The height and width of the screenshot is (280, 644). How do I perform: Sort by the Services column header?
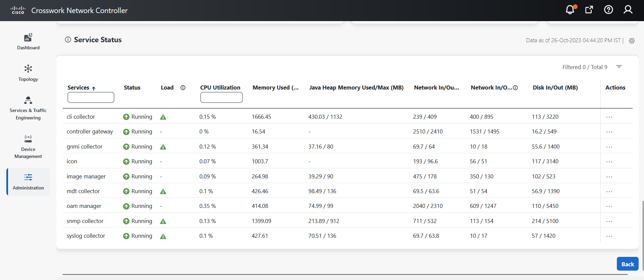click(78, 88)
